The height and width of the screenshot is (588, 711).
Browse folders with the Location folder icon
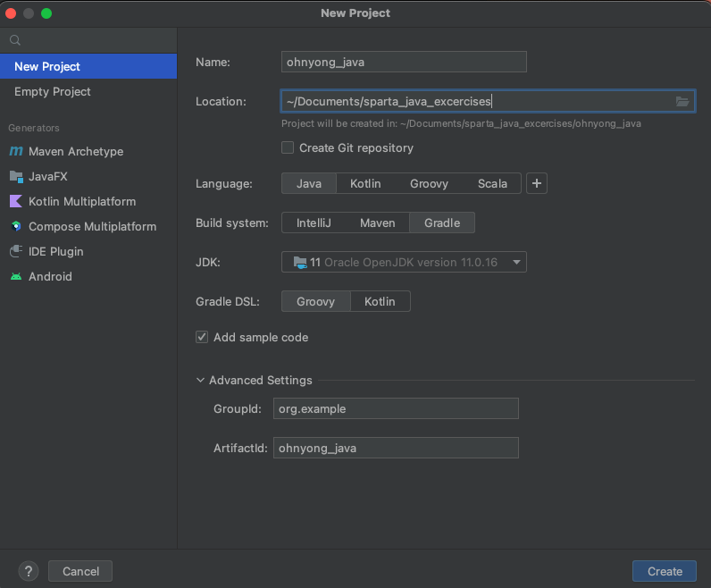(682, 101)
